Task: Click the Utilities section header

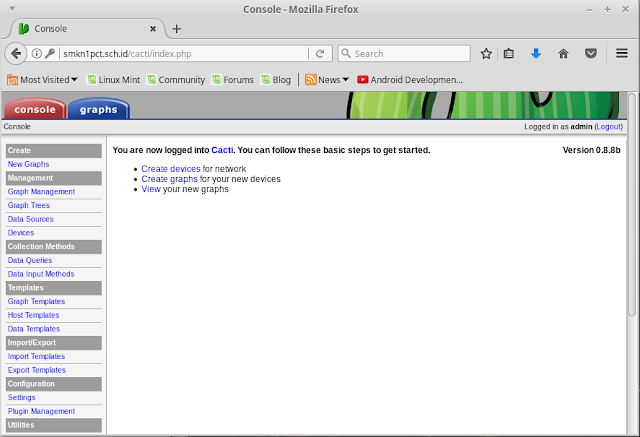Action: (54, 425)
